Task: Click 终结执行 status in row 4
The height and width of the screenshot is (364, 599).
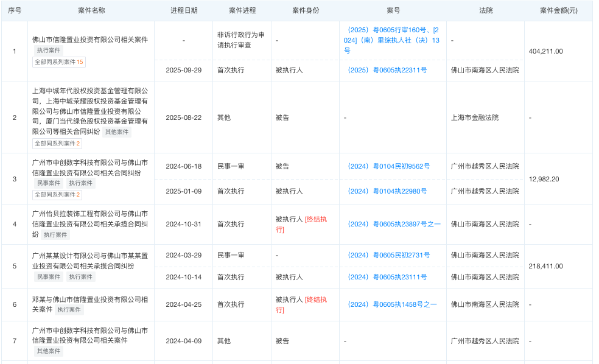Action: (302, 225)
